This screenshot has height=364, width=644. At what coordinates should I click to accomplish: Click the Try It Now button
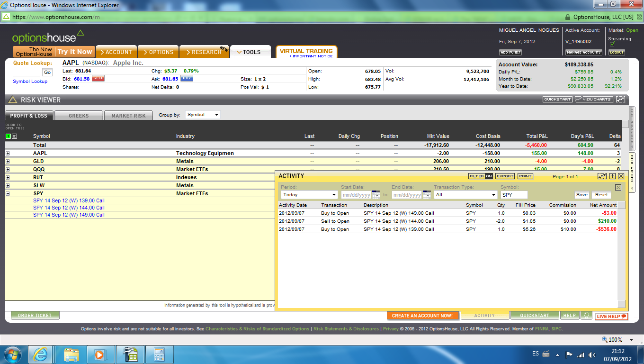coord(75,52)
